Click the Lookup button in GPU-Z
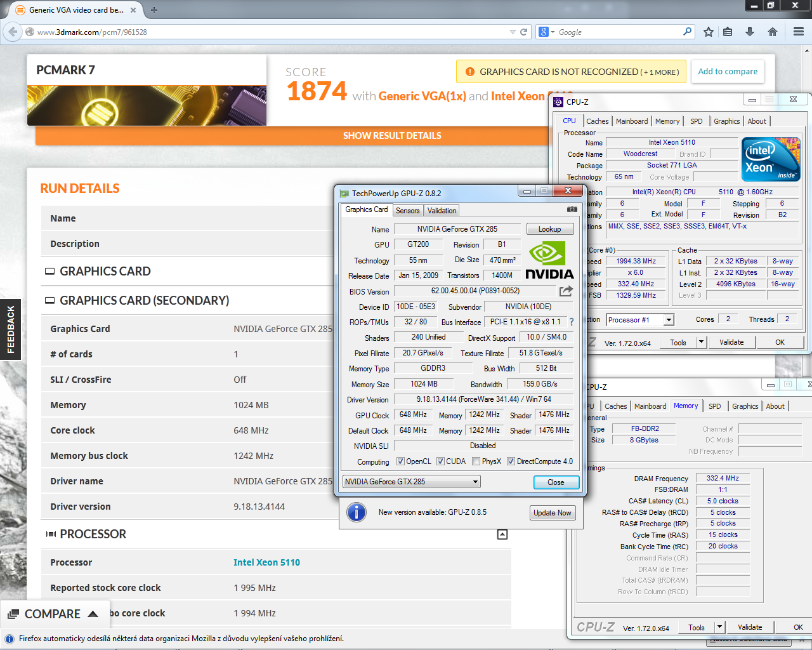 pos(550,229)
